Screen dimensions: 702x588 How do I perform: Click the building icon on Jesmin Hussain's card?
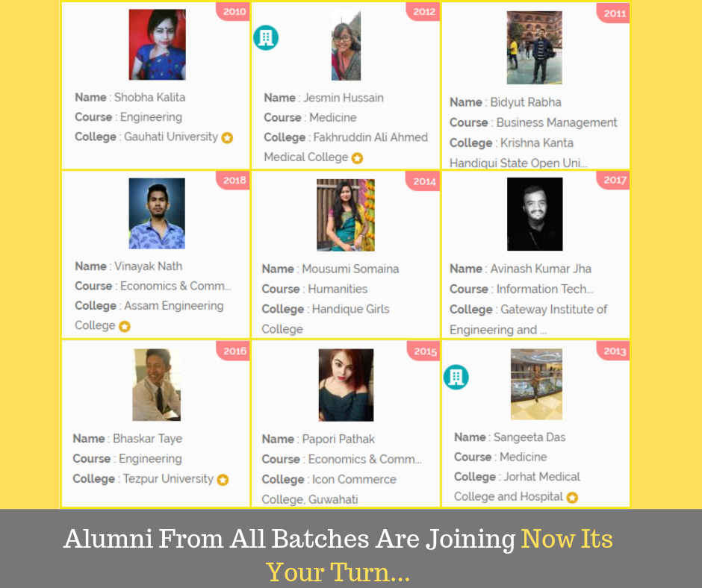click(x=266, y=37)
